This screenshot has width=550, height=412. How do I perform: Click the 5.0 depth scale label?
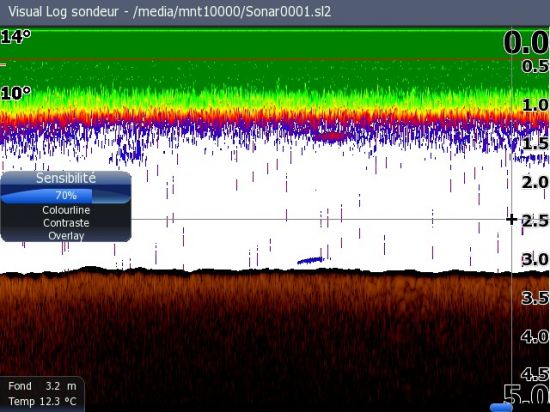(526, 395)
